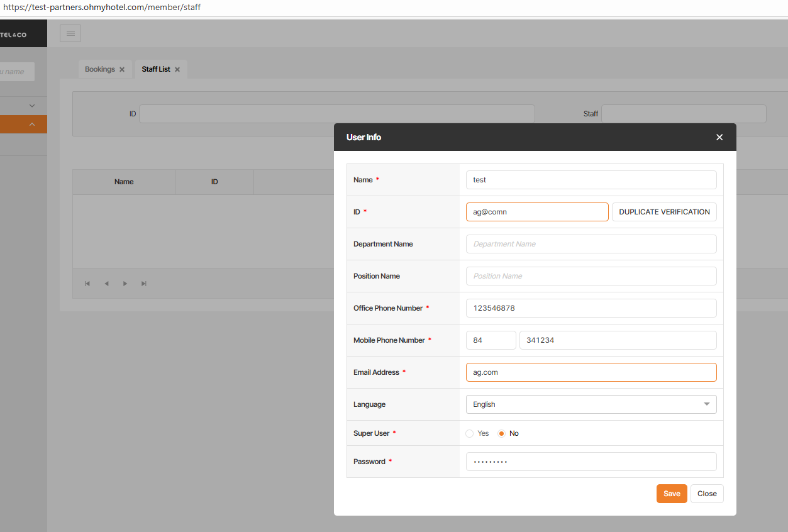Screen dimensions: 788x532
Task: Select Yes for Super User
Action: [x=470, y=433]
